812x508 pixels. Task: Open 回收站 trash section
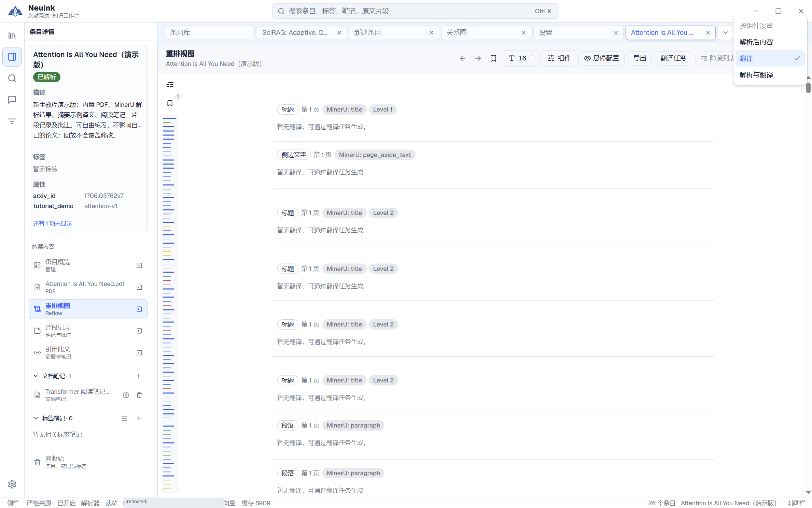(x=88, y=462)
